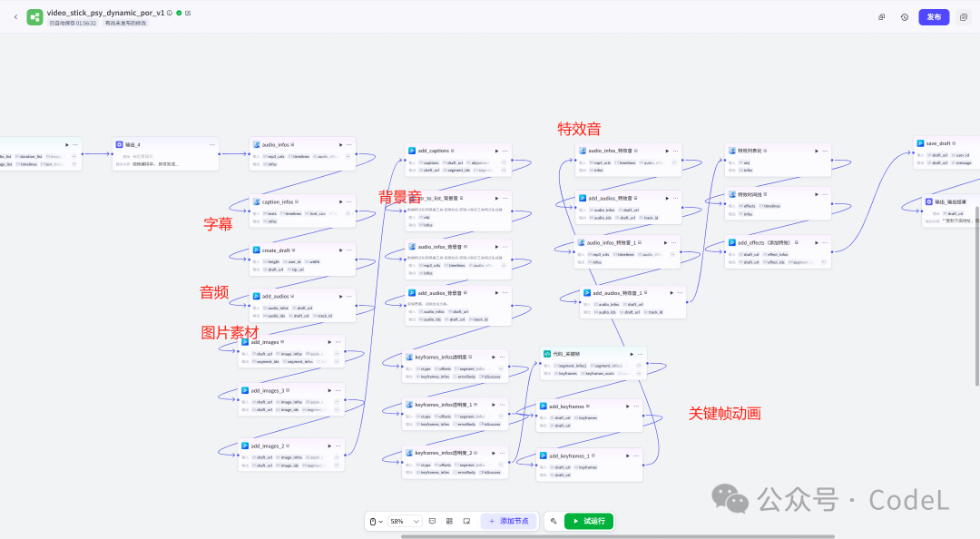The width and height of the screenshot is (980, 539).
Task: Run the create_draft node
Action: 340,250
